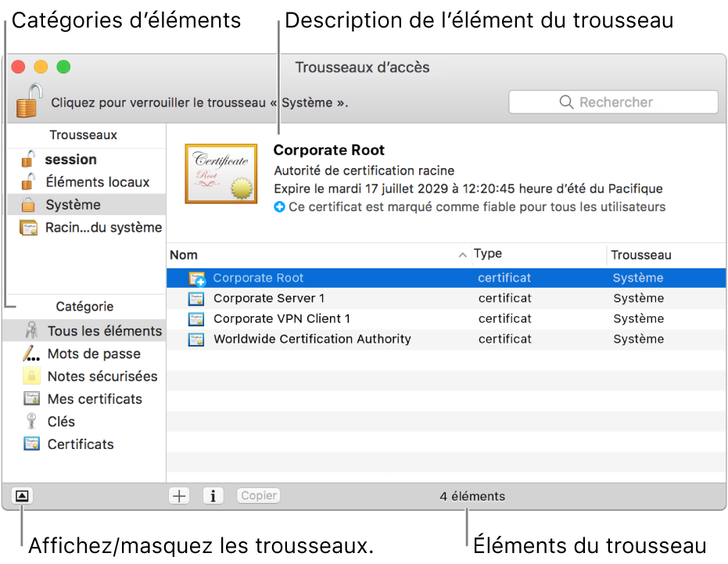Viewport: 728px width, 564px height.
Task: Click the keys icon for Tous les éléments
Action: click(x=31, y=330)
